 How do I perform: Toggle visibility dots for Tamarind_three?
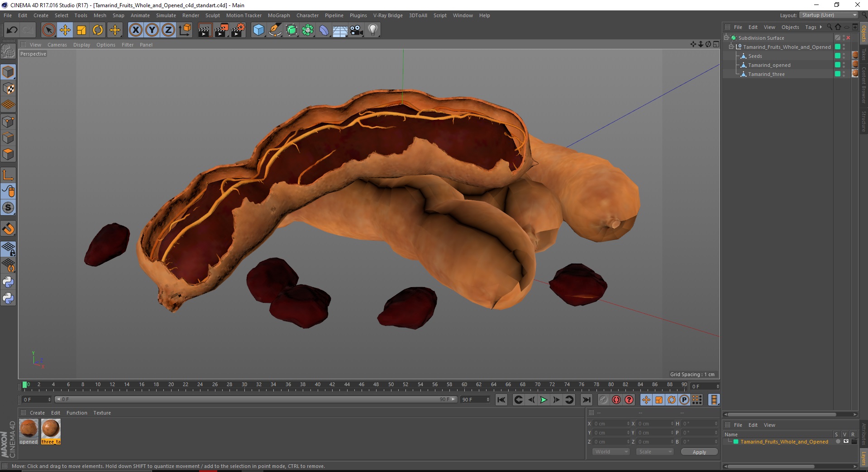coord(844,74)
